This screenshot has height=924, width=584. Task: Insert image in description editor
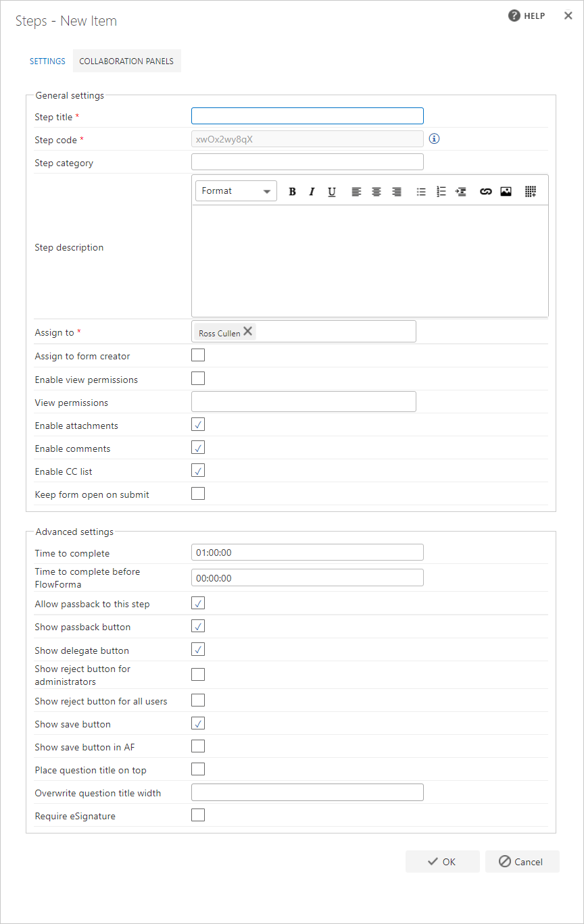pos(506,191)
